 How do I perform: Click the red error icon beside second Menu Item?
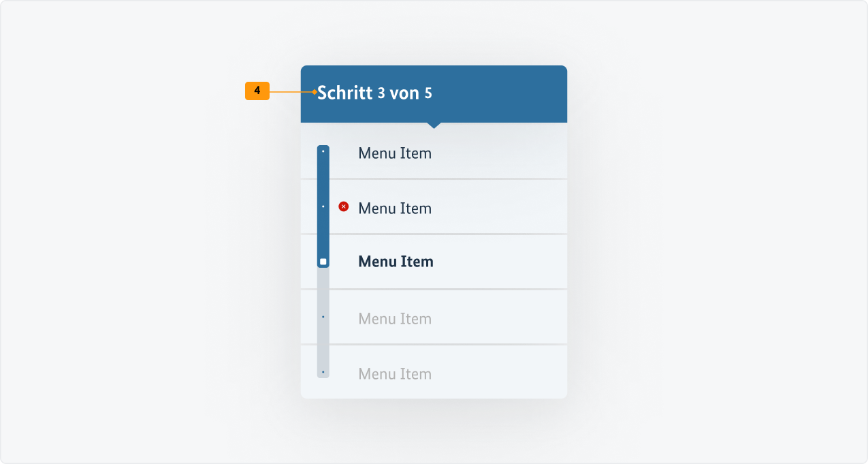click(343, 206)
